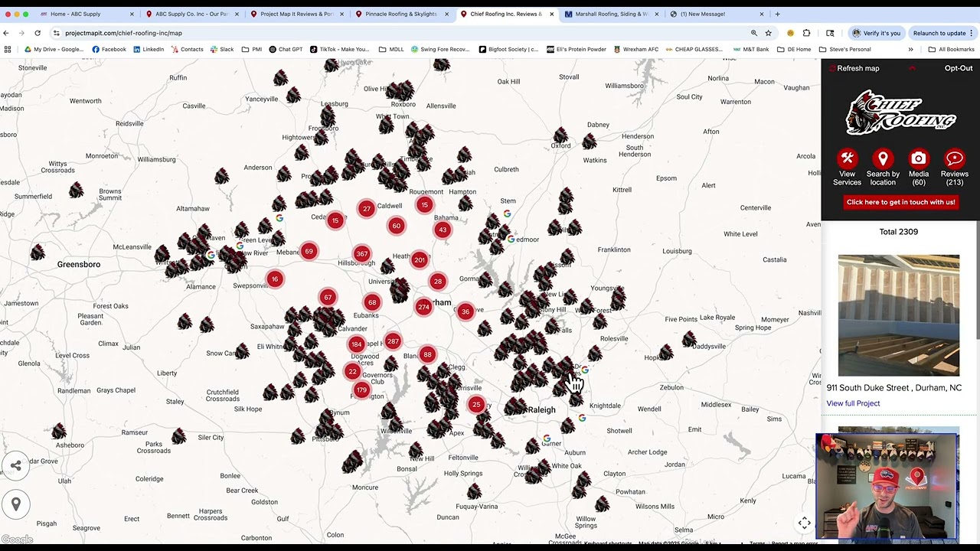Image resolution: width=980 pixels, height=551 pixels.
Task: Click the get in touch with us button
Action: coord(900,202)
